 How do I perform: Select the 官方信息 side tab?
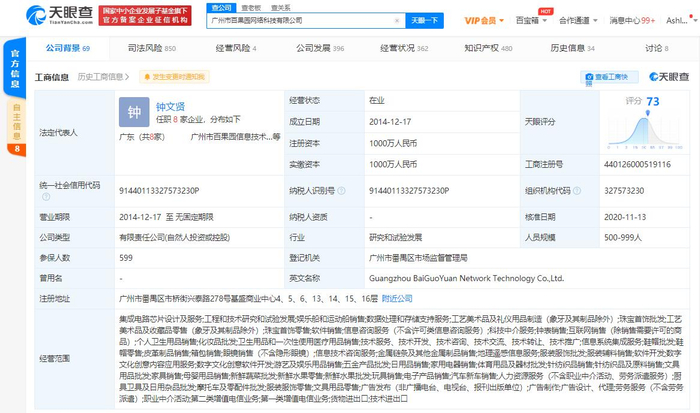tap(15, 68)
